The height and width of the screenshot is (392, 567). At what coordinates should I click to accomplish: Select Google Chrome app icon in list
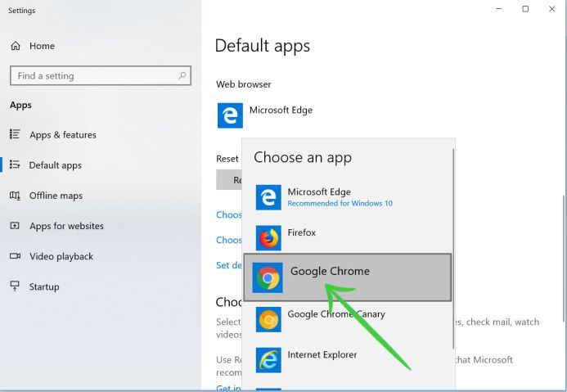coord(268,278)
